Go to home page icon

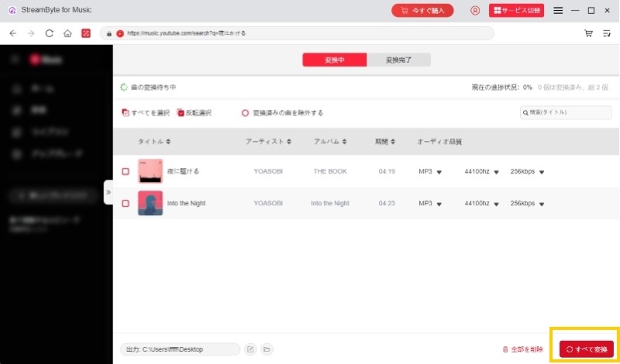point(68,33)
